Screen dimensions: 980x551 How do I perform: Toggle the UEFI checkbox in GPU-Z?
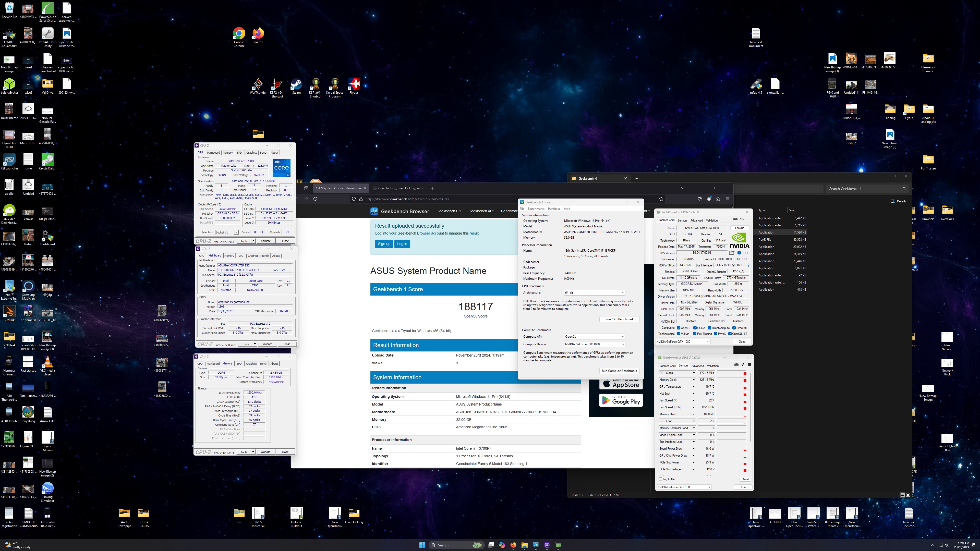[x=739, y=253]
